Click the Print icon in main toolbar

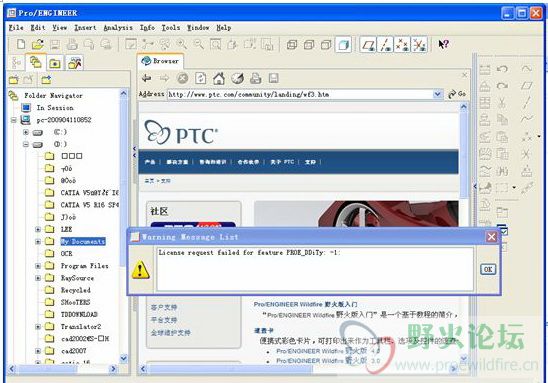tap(72, 45)
